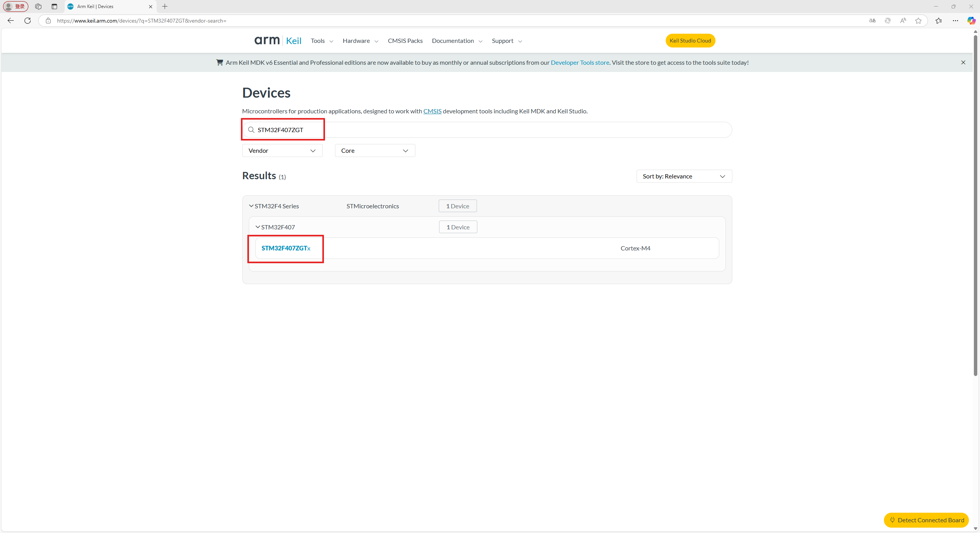Reload the Keil devices page
Screen dimensions: 980x533
tap(28, 21)
